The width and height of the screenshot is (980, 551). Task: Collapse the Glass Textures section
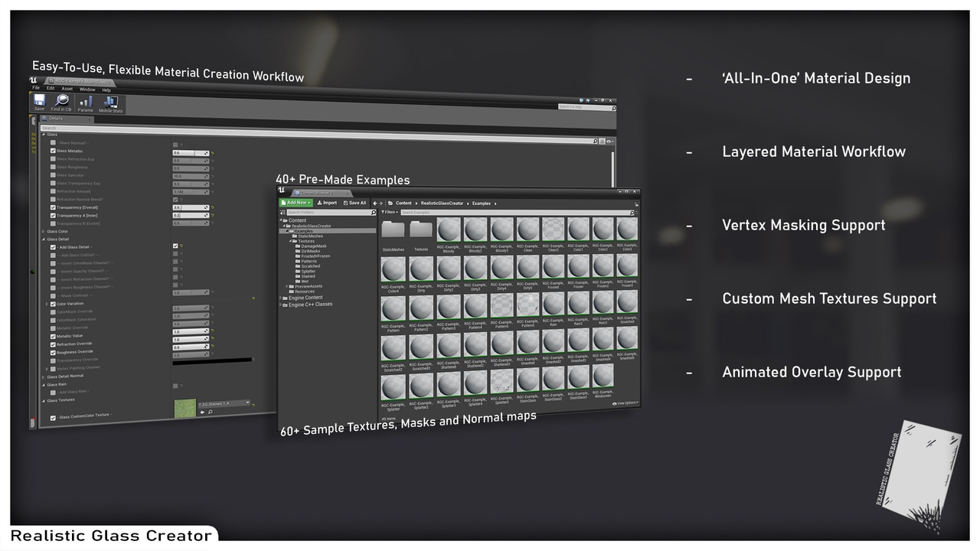[x=43, y=400]
